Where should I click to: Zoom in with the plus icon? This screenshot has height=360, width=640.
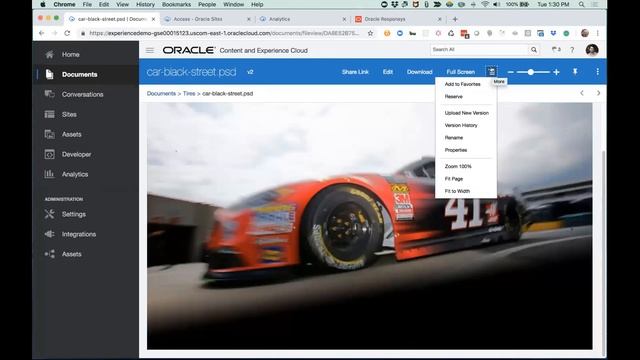point(556,72)
